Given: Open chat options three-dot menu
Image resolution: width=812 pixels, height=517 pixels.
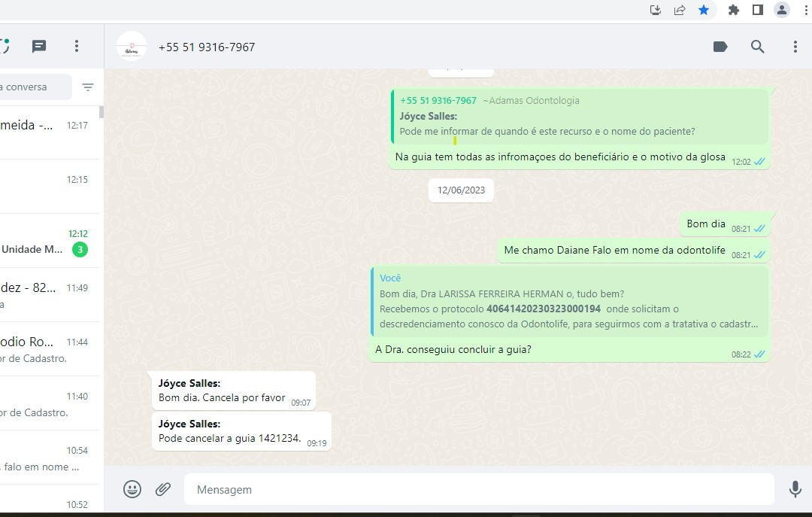Looking at the screenshot, I should 795,47.
